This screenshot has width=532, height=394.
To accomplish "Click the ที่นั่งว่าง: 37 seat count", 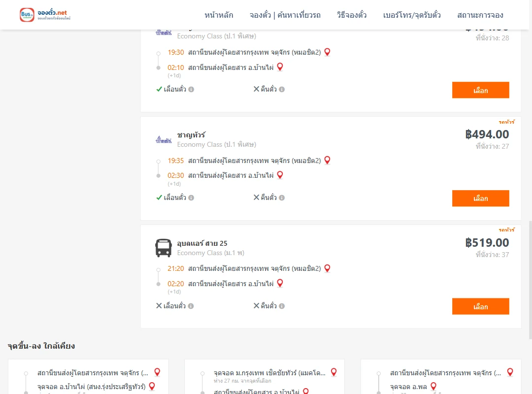I will [x=492, y=255].
